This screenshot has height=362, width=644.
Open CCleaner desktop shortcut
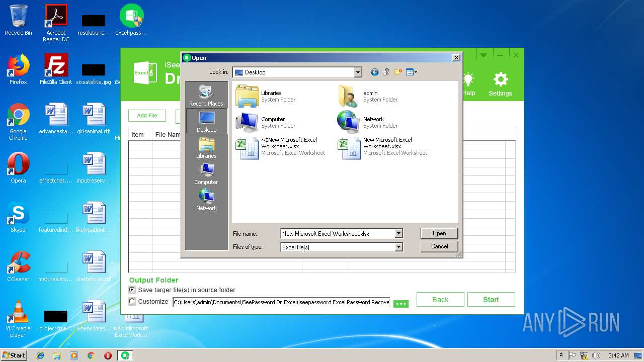[18, 266]
